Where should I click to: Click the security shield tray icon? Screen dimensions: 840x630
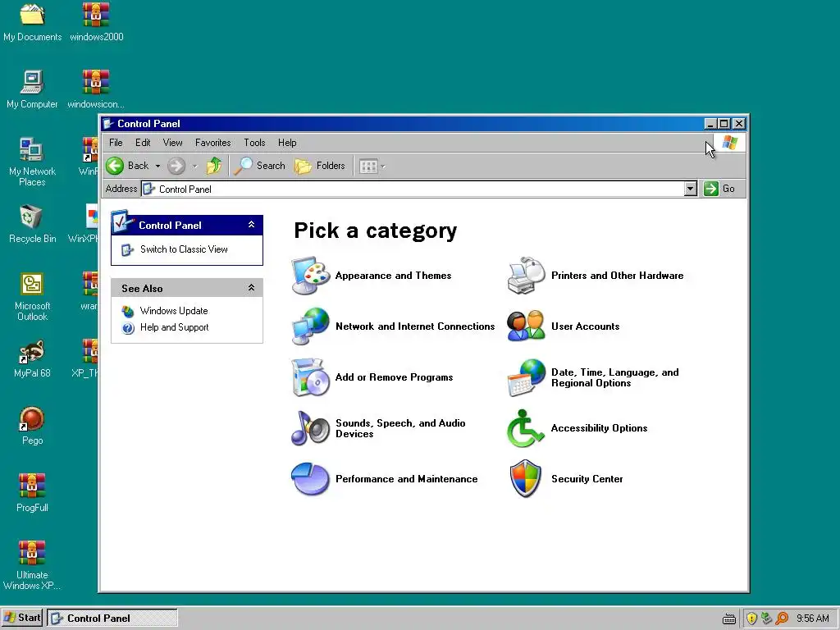click(751, 619)
